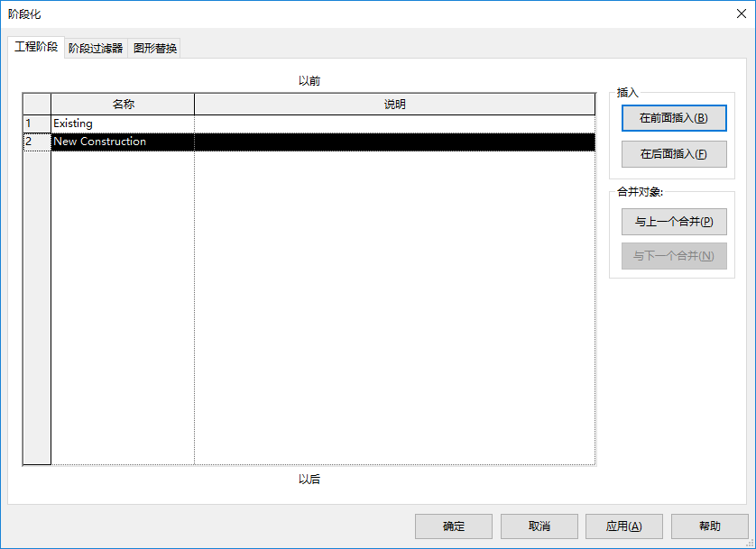Select row number 2 in the phase table

[x=36, y=142]
